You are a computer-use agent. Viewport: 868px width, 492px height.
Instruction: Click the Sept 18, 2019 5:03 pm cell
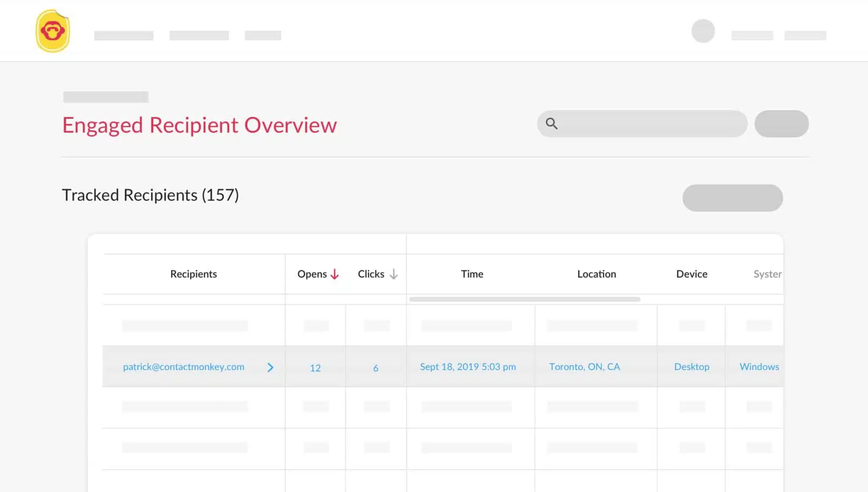coord(468,367)
